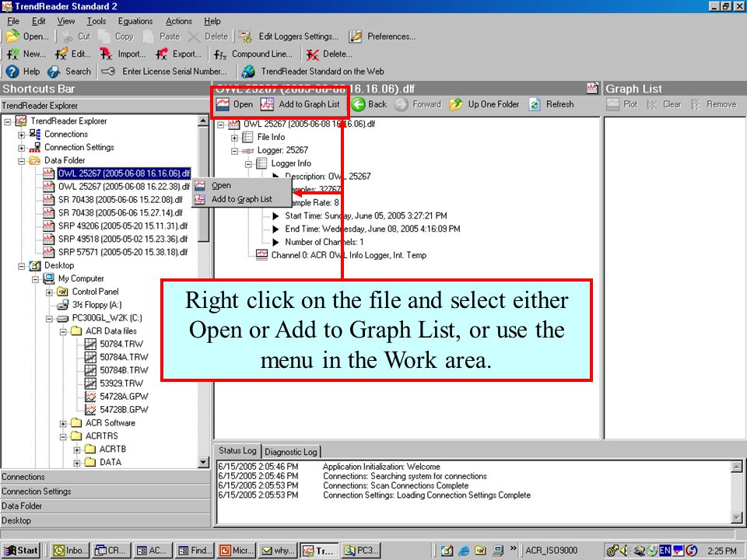Go Up One Folder
The height and width of the screenshot is (560, 747).
[x=484, y=103]
